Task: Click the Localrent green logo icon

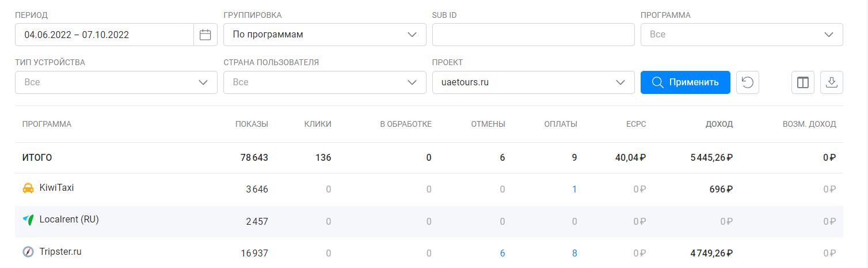Action: 28,220
